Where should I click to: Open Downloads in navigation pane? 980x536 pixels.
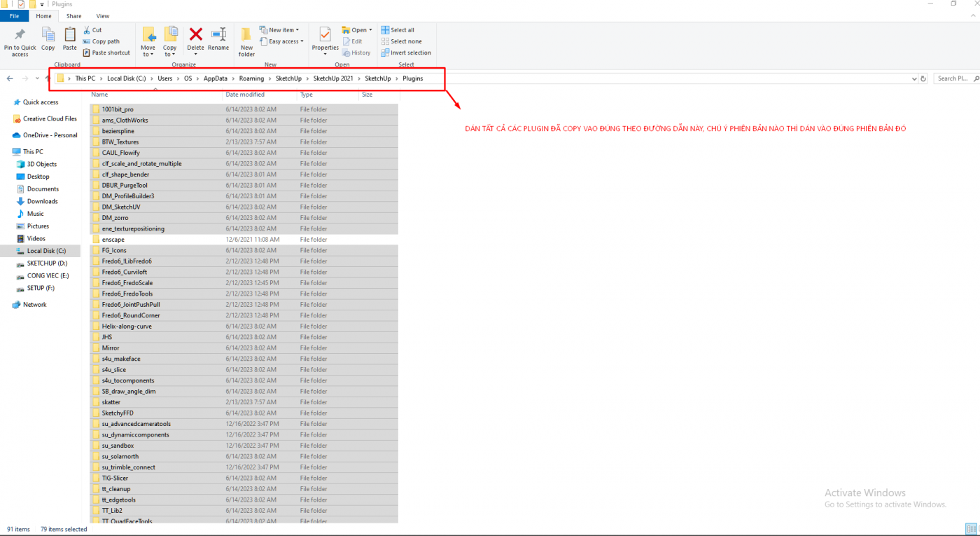[x=42, y=201]
